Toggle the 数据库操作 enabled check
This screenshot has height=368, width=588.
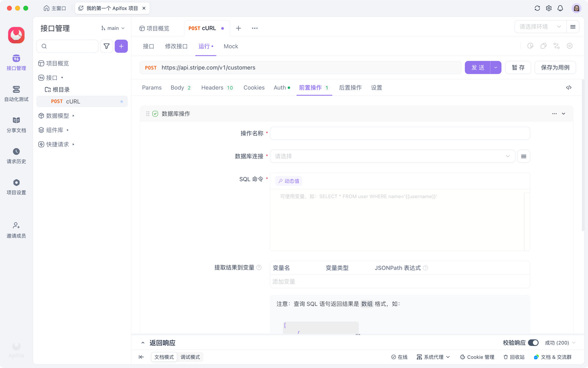tap(155, 114)
